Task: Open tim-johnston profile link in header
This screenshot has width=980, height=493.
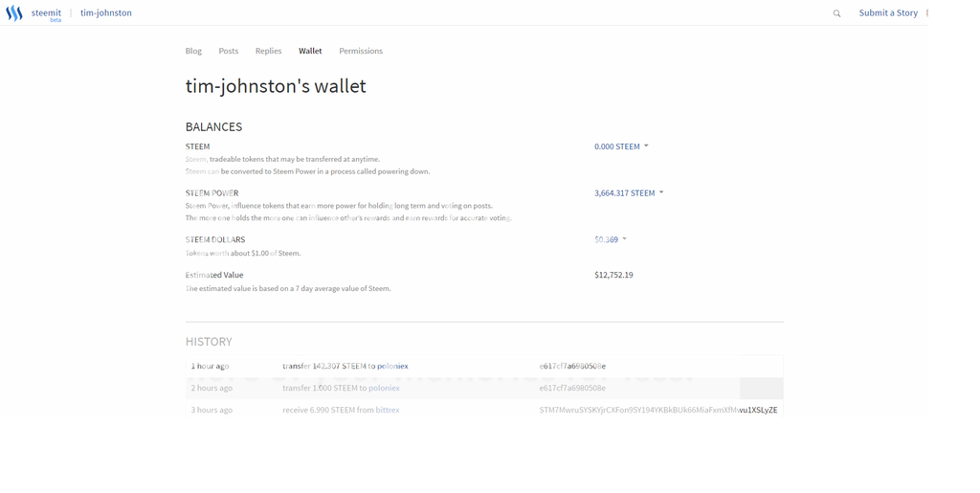Action: (106, 13)
